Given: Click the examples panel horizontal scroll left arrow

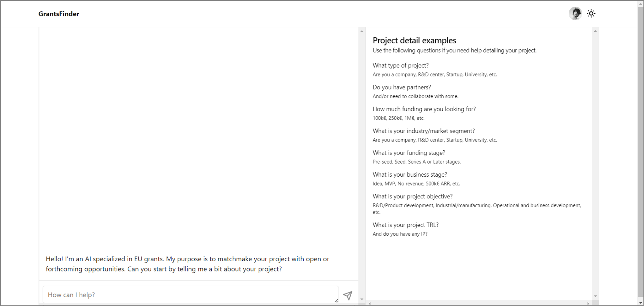Looking at the screenshot, I should click(x=370, y=304).
